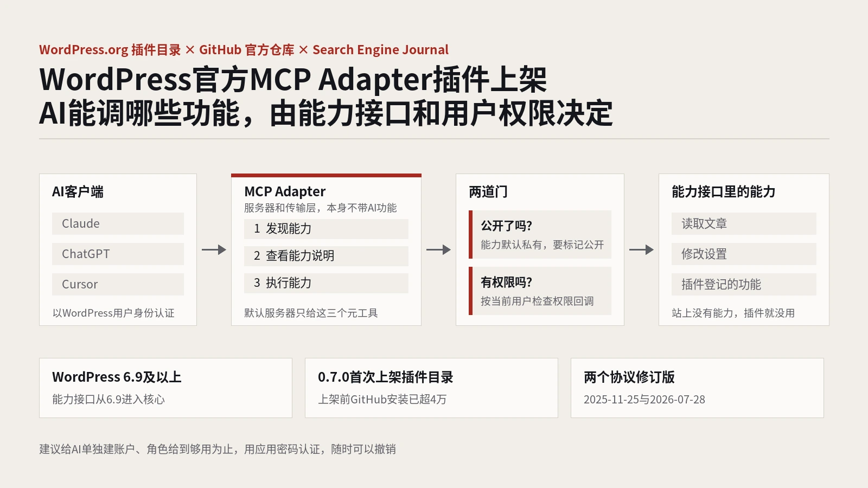Screen dimensions: 868x488
Task: Select step '2 查看能力说明'
Action: 326,256
